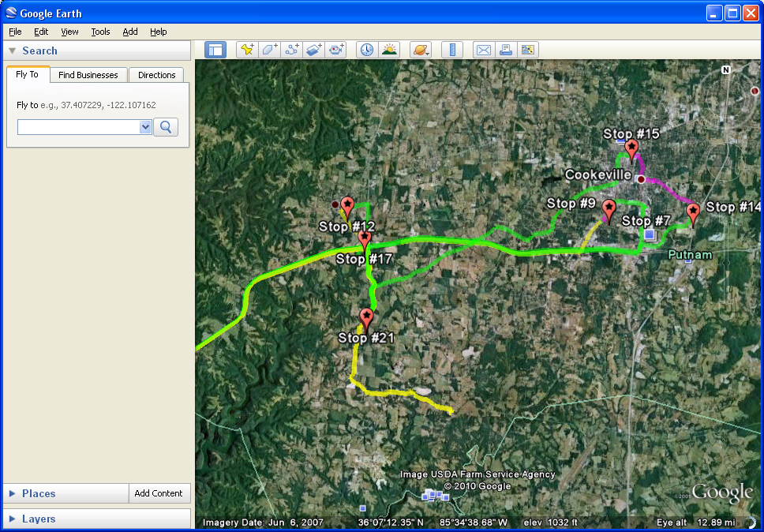Click the cluster of blue squares at bottom

(435, 495)
